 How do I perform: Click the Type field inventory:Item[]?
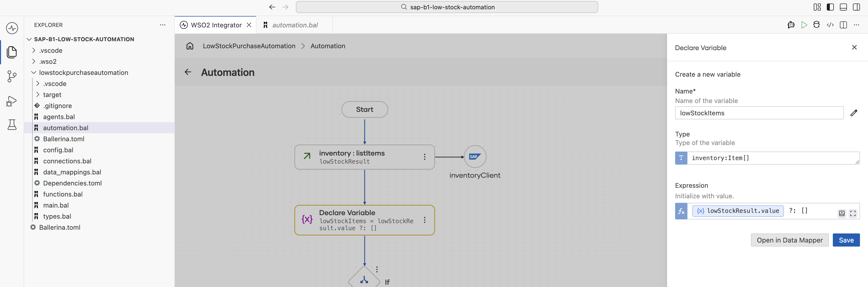[773, 158]
